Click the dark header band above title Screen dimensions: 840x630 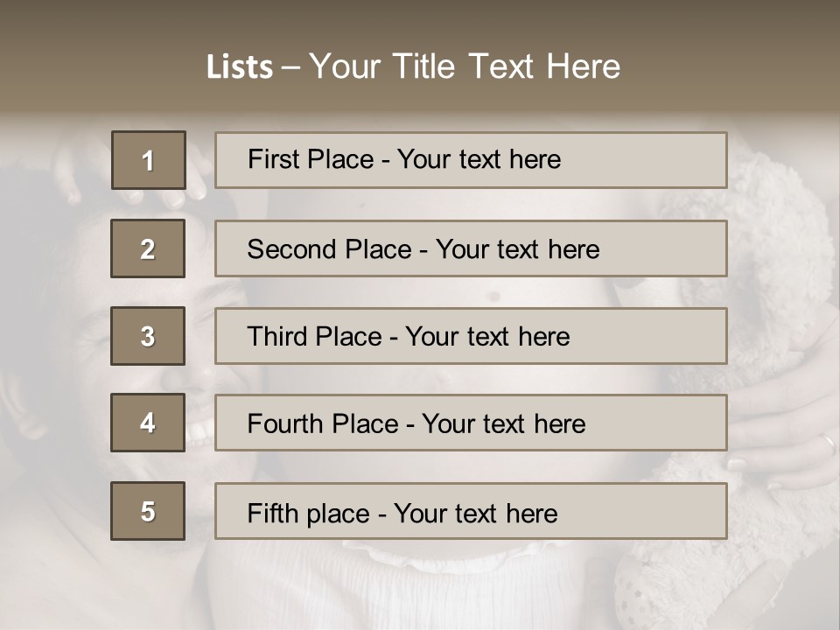[x=420, y=22]
